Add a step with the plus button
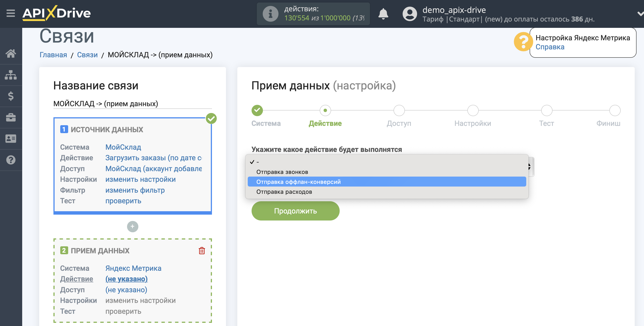The image size is (644, 326). pos(132,226)
